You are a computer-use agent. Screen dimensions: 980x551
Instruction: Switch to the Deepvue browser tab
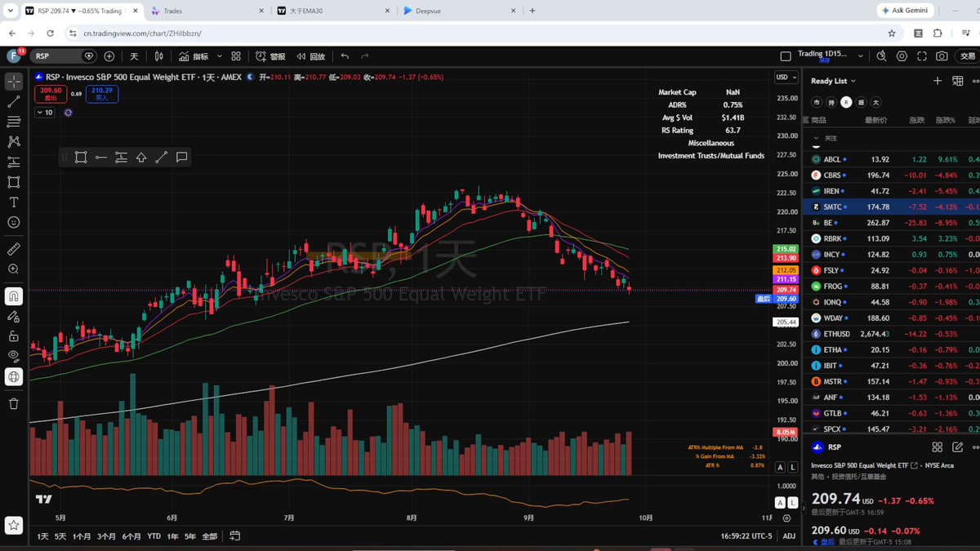461,11
